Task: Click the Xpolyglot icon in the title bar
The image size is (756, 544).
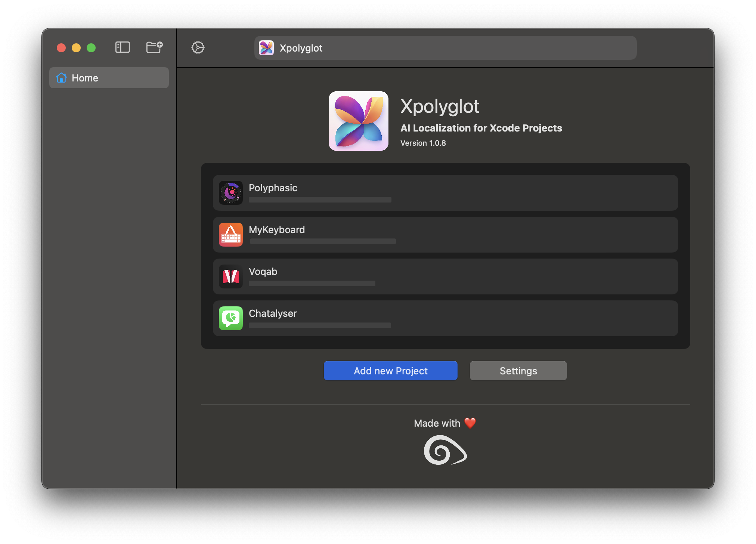Action: pyautogui.click(x=266, y=48)
